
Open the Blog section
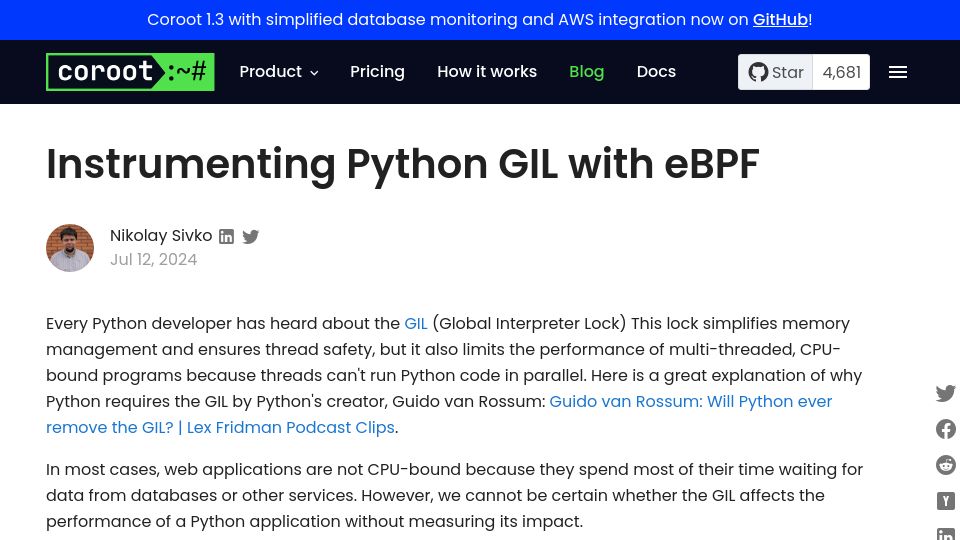(x=587, y=72)
